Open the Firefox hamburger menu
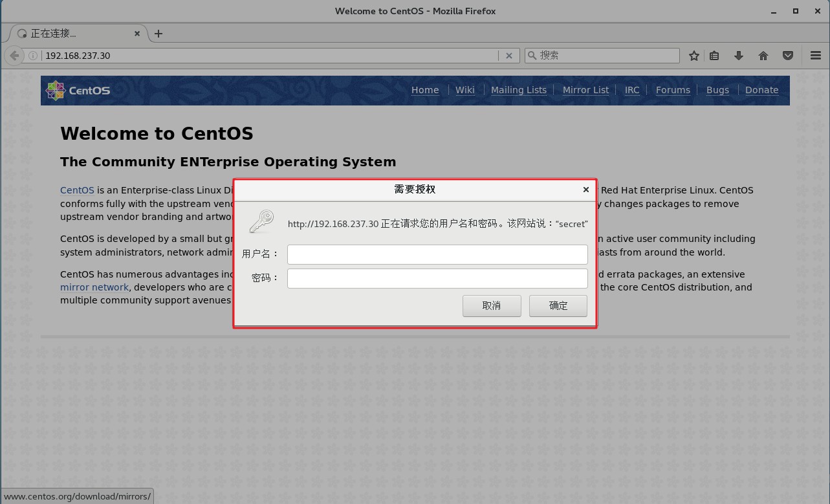The image size is (830, 504). point(816,56)
